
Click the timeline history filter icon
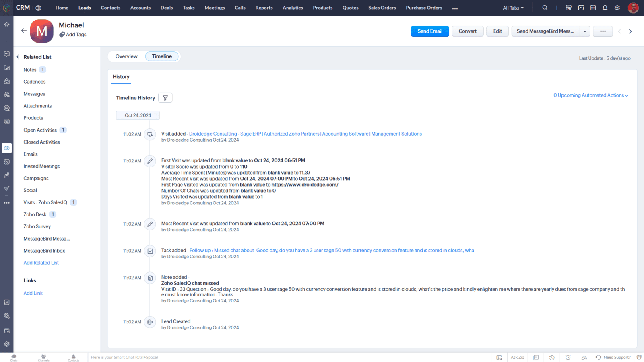[x=165, y=98]
